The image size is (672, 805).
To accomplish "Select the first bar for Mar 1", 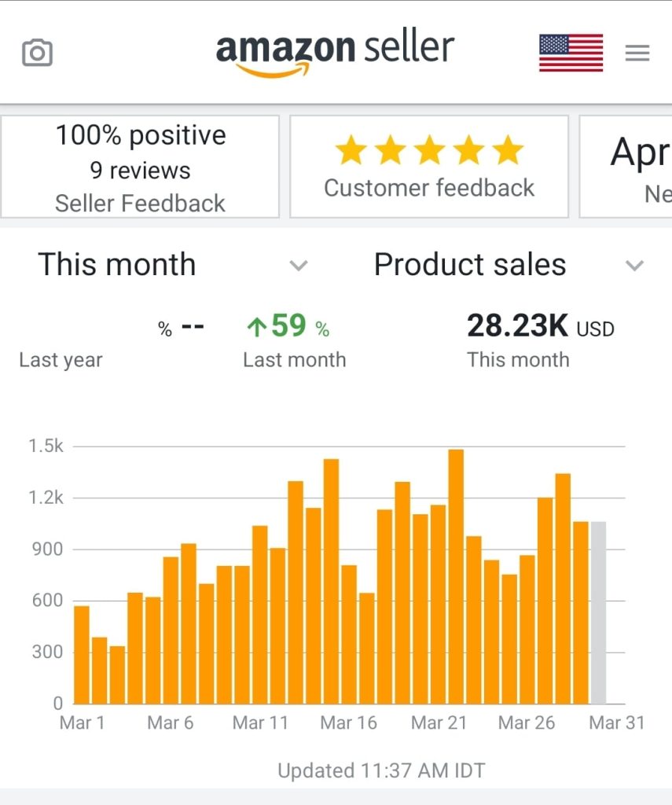I will tap(82, 654).
